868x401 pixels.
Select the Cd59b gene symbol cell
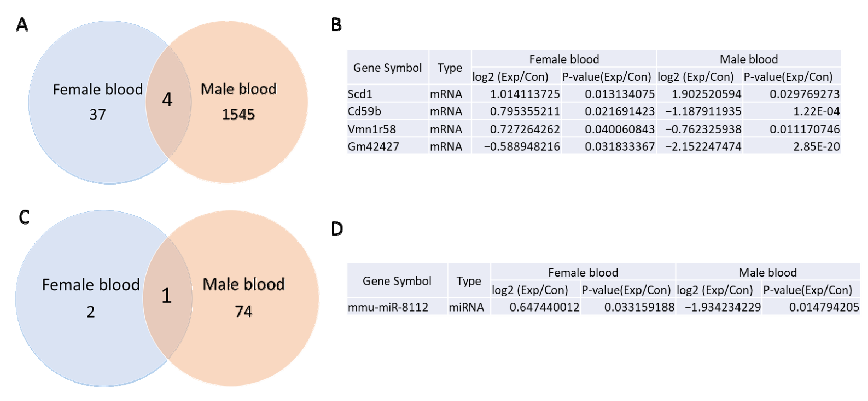coord(364,112)
